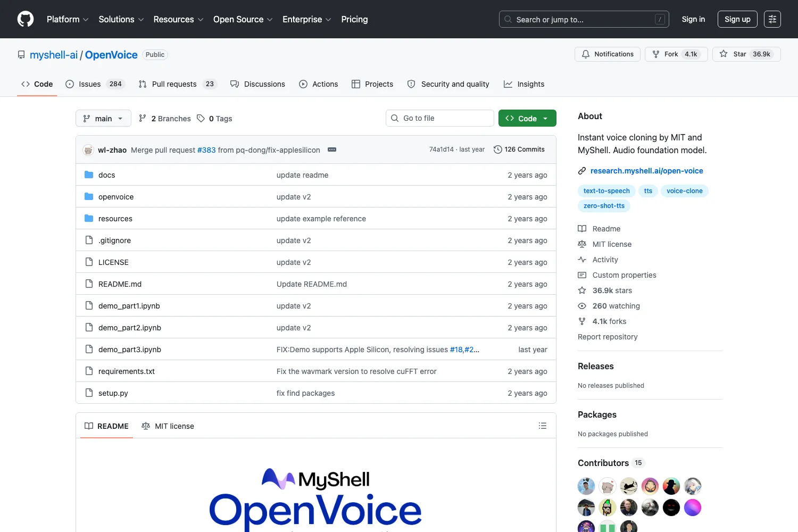The width and height of the screenshot is (798, 532).
Task: Expand the Open Source menu
Action: pyautogui.click(x=243, y=19)
